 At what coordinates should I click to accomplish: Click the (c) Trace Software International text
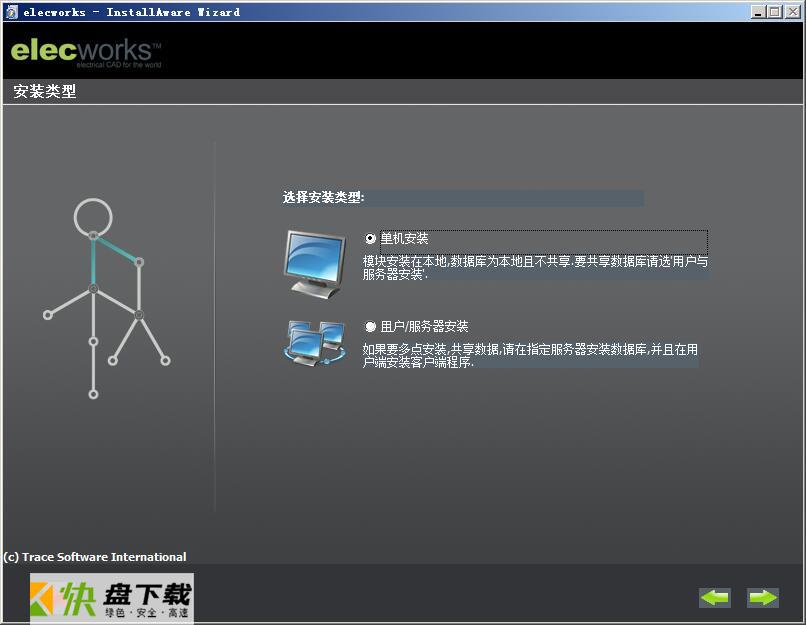point(95,557)
